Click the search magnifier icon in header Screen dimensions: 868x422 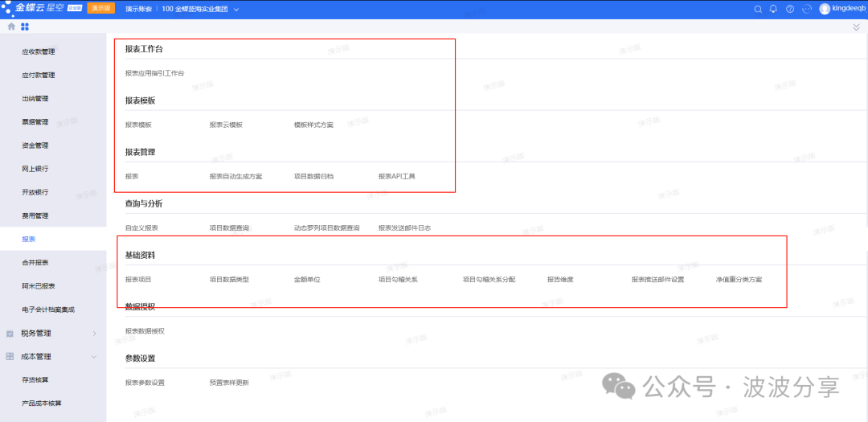[757, 9]
